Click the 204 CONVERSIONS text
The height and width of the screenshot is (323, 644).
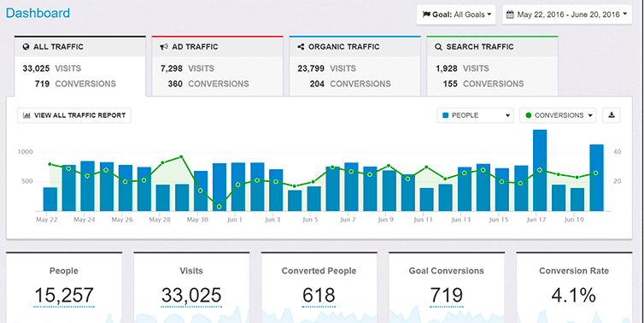350,84
